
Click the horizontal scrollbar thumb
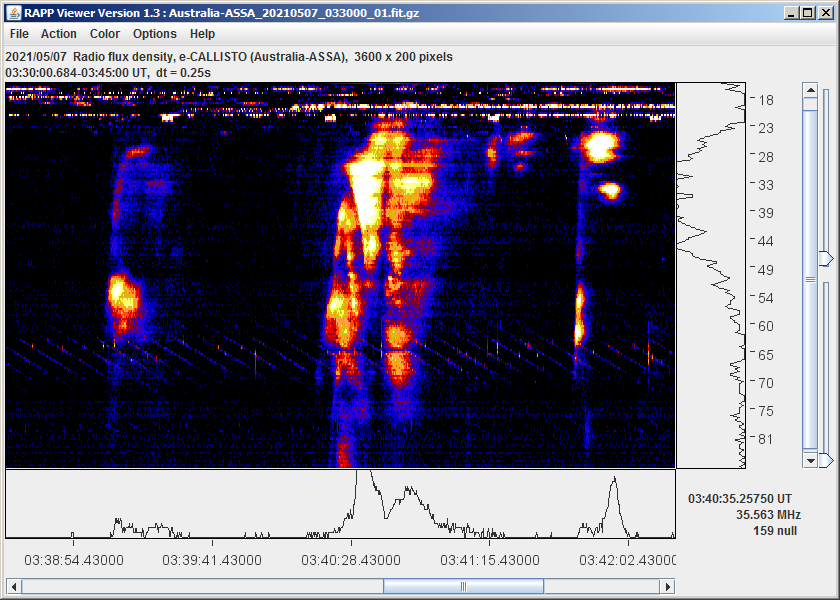pyautogui.click(x=463, y=586)
